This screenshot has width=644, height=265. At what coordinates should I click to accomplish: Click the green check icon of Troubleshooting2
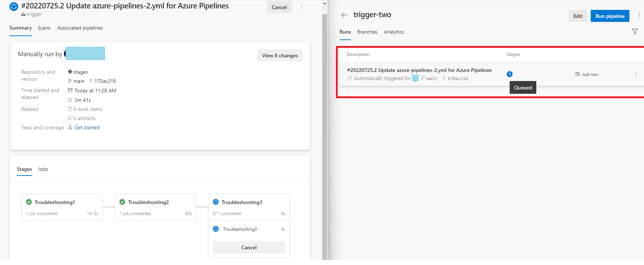(122, 202)
